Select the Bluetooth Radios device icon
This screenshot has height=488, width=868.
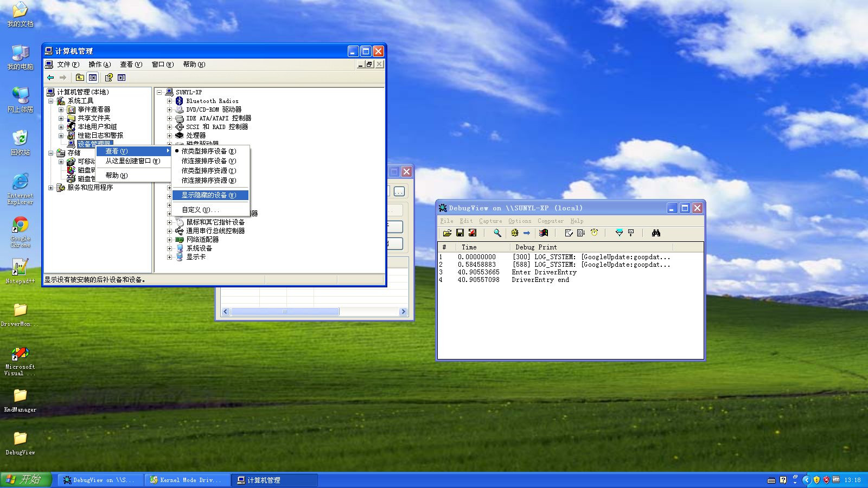click(x=180, y=101)
